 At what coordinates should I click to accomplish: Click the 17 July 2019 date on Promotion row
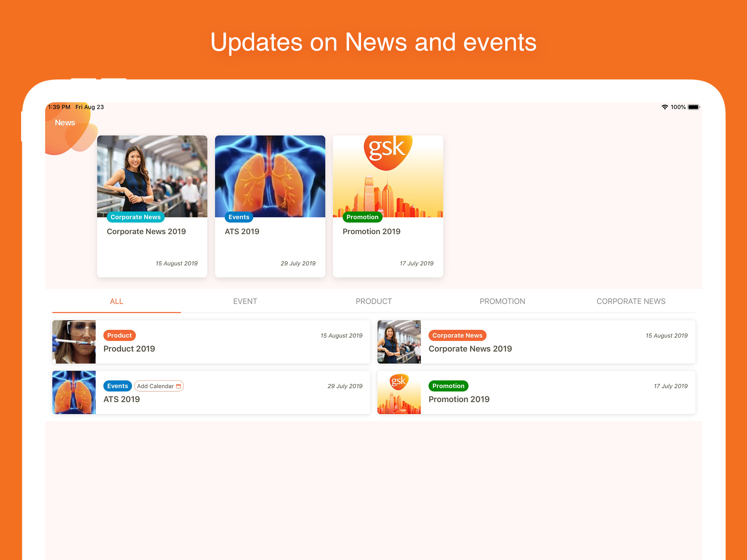pos(671,386)
